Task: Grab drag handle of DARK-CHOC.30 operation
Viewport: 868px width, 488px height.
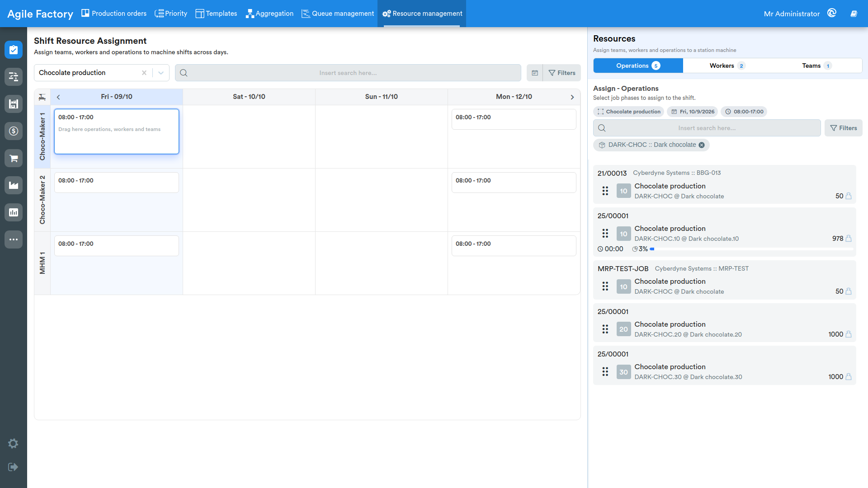Action: click(x=605, y=372)
